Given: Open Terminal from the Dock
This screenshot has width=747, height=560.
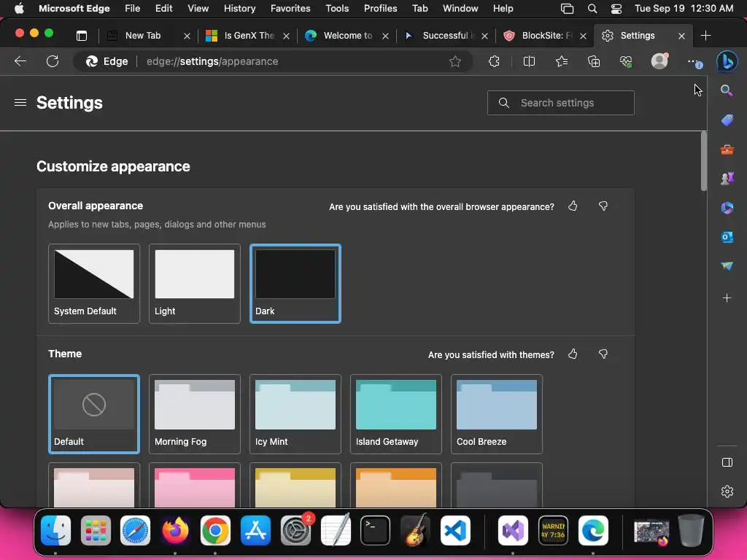Looking at the screenshot, I should pos(376,530).
